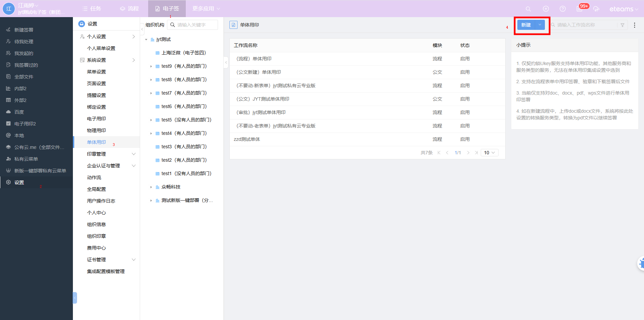Click the plus circle icon in header
The width and height of the screenshot is (644, 320).
click(546, 9)
